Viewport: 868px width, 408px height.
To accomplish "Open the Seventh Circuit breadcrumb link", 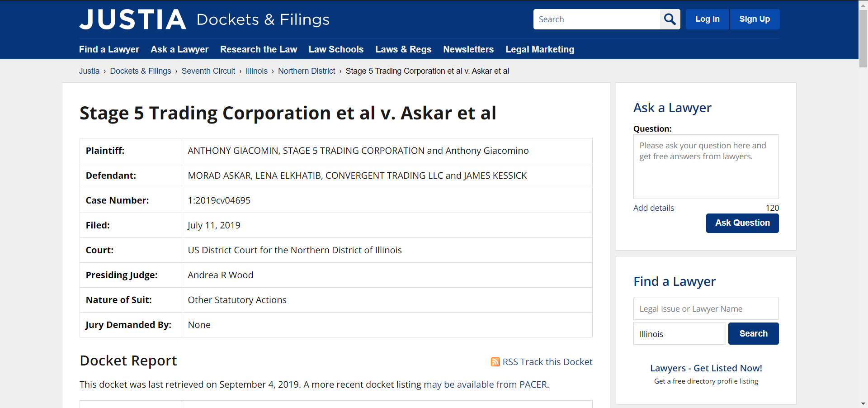I will (208, 71).
